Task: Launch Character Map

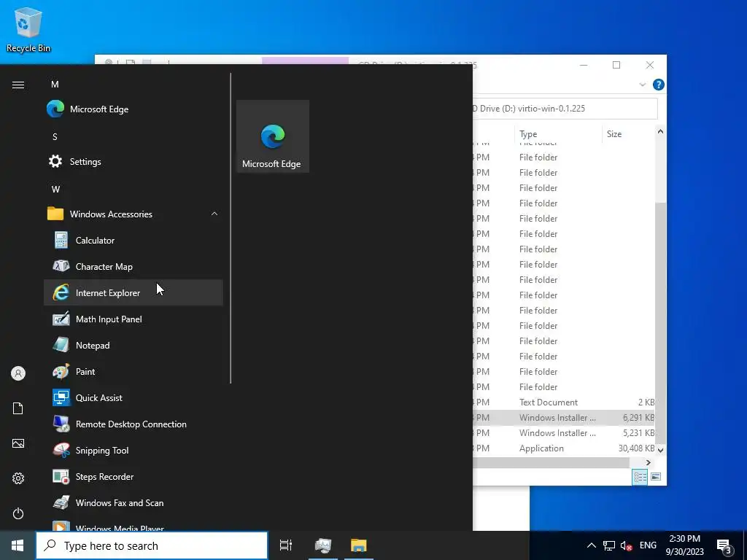Action: 133,266
